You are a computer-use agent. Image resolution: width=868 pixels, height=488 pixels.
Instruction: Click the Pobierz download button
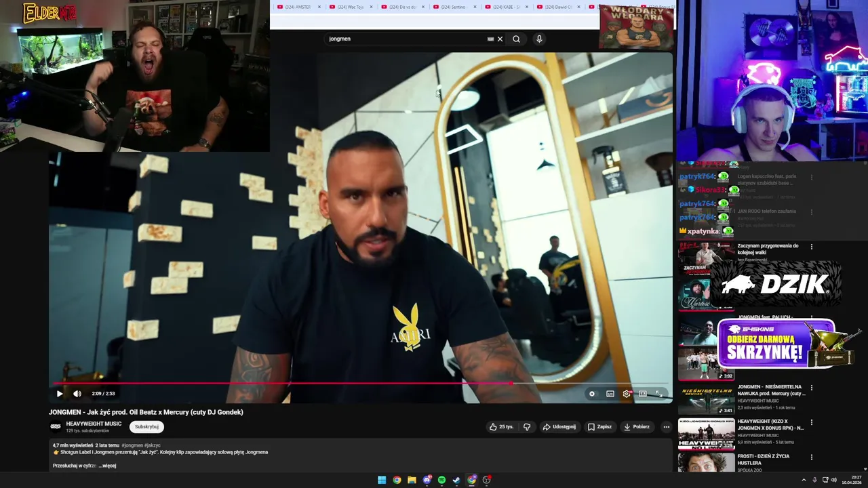[x=637, y=427]
